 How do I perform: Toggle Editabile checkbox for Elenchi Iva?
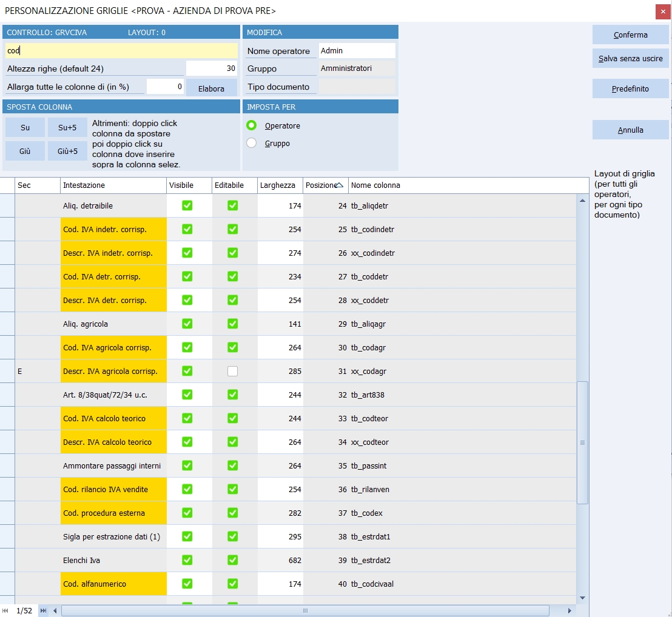point(232,561)
